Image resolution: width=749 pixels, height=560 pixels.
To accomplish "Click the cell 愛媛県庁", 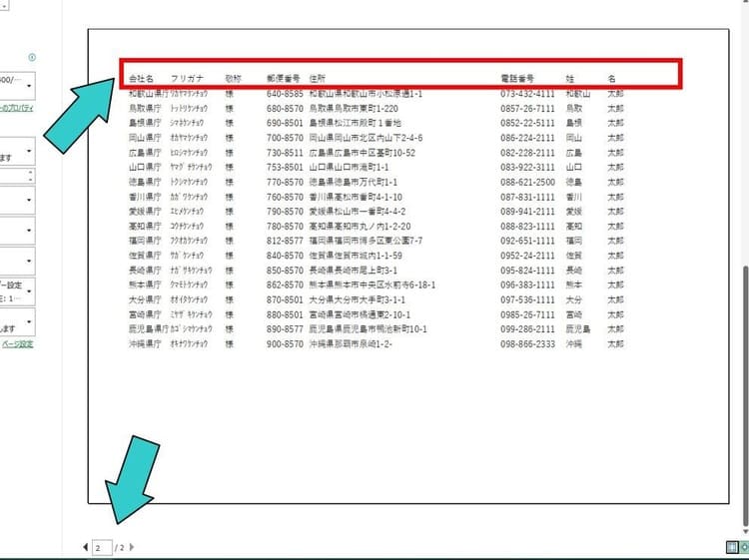I will (x=145, y=211).
